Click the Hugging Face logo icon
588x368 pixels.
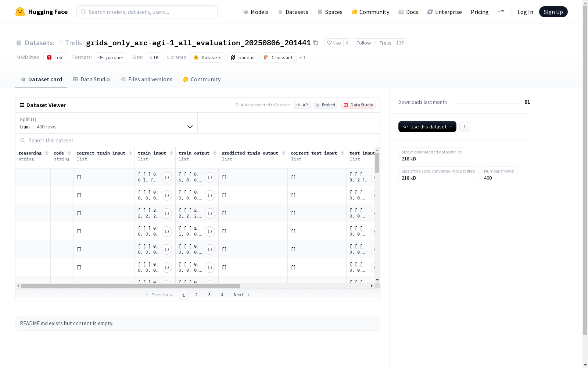tap(20, 12)
